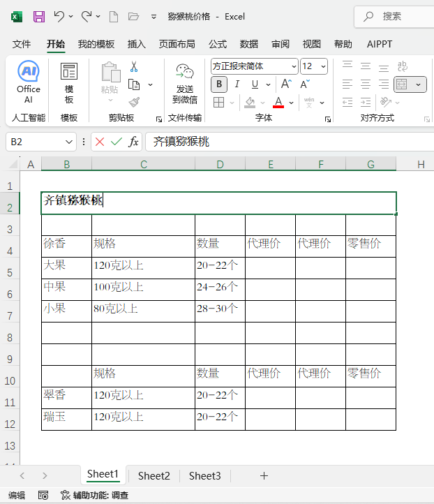Align text right

coord(384,84)
